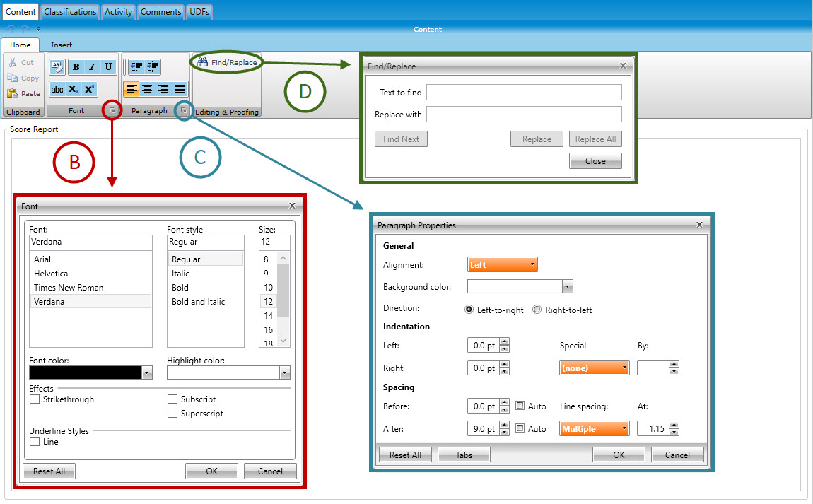This screenshot has width=813, height=504.
Task: Click the superscript icon in Font group
Action: tap(89, 89)
